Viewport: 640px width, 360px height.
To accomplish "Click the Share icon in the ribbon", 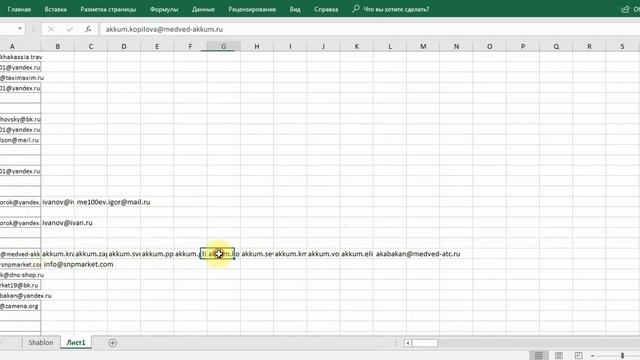I will (x=625, y=9).
